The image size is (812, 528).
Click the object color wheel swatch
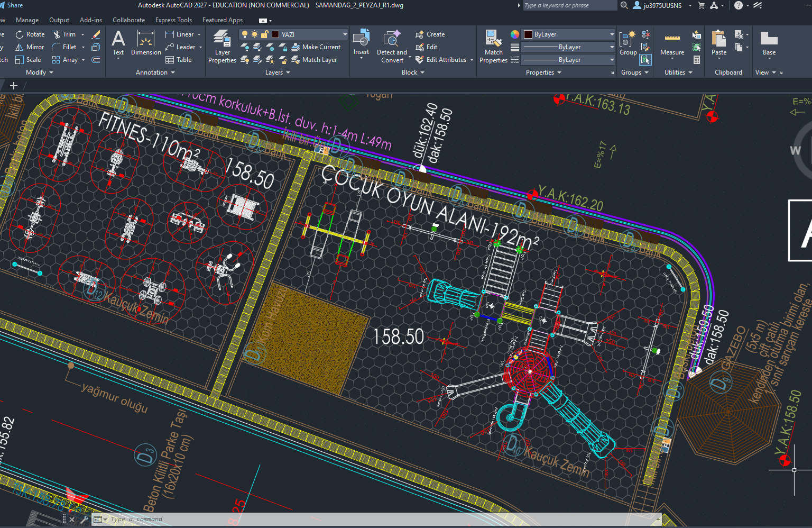coord(514,34)
